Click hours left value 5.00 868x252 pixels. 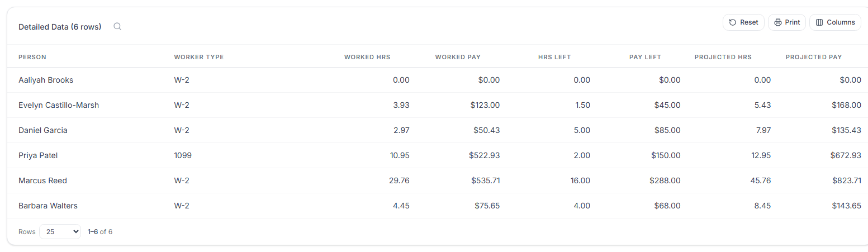coord(582,130)
